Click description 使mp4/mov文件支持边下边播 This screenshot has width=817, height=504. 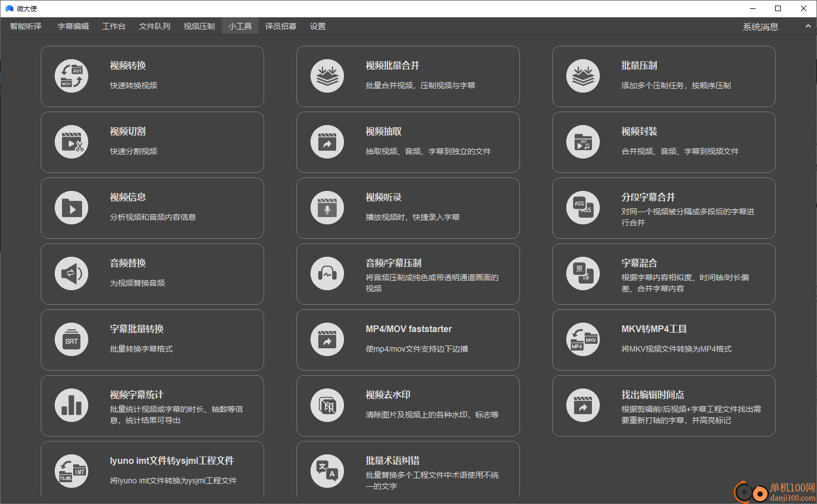[x=417, y=349]
